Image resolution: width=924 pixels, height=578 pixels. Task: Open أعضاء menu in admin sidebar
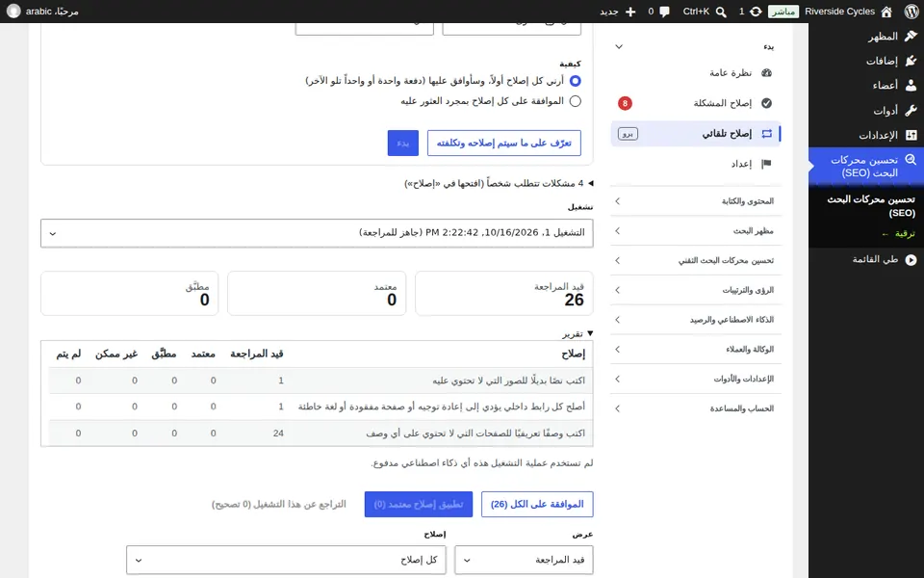pyautogui.click(x=866, y=86)
